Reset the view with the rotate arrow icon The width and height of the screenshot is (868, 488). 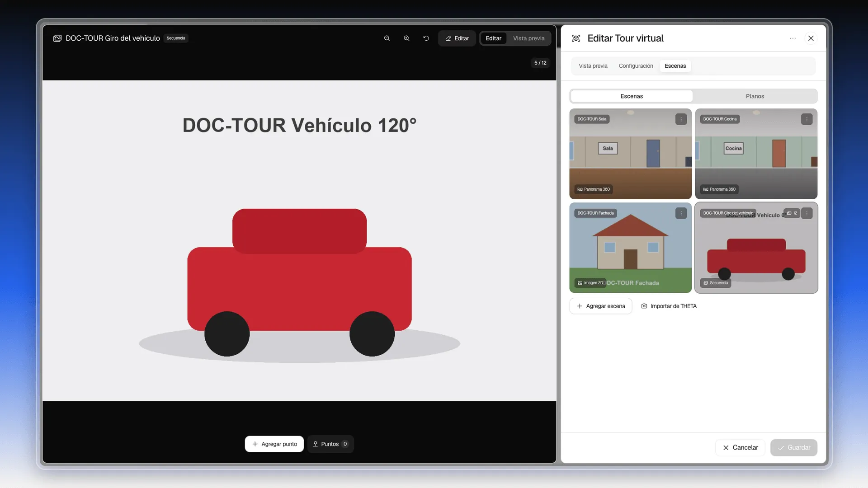(x=426, y=38)
